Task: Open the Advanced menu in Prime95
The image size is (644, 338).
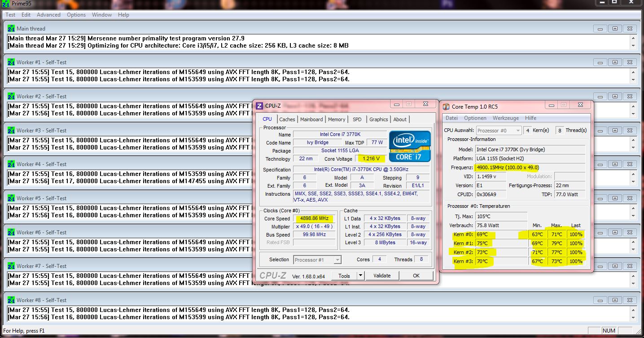Action: click(x=48, y=15)
